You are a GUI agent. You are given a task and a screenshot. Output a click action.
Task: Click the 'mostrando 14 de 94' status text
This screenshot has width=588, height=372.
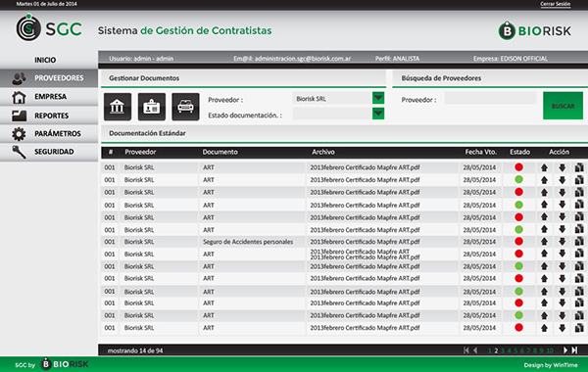point(135,350)
